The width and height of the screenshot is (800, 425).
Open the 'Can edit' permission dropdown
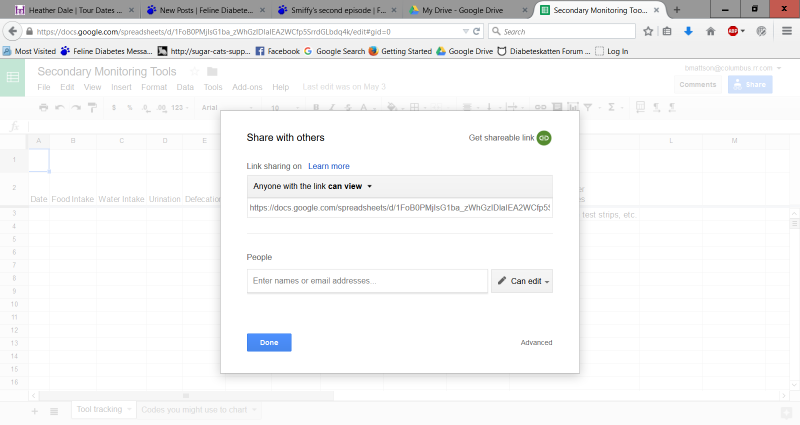(x=522, y=281)
